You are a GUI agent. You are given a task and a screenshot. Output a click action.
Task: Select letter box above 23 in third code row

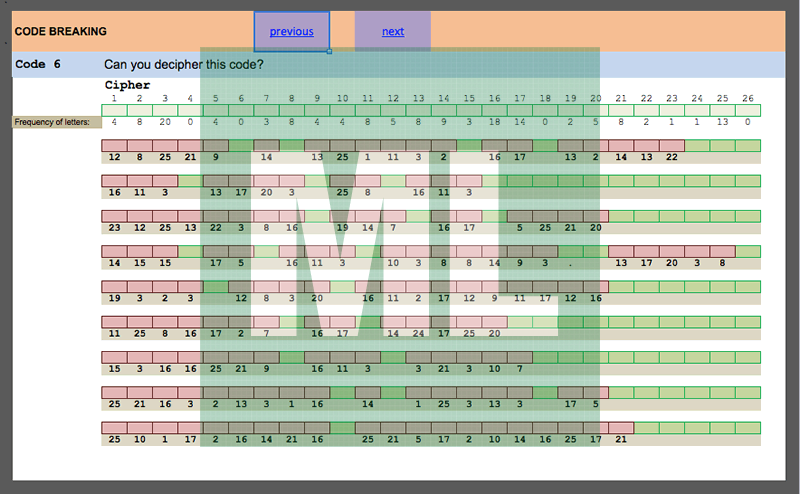click(114, 216)
